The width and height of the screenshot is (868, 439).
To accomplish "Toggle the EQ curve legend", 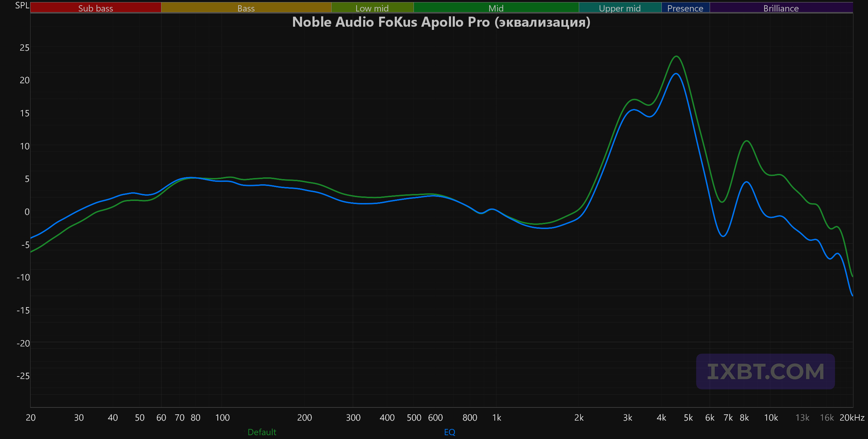I will 450,432.
